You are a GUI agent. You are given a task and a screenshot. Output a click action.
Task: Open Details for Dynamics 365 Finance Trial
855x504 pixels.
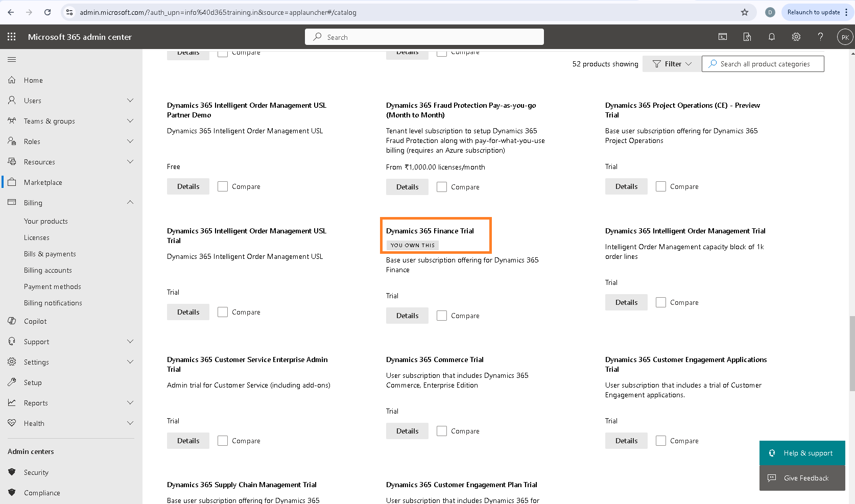407,316
